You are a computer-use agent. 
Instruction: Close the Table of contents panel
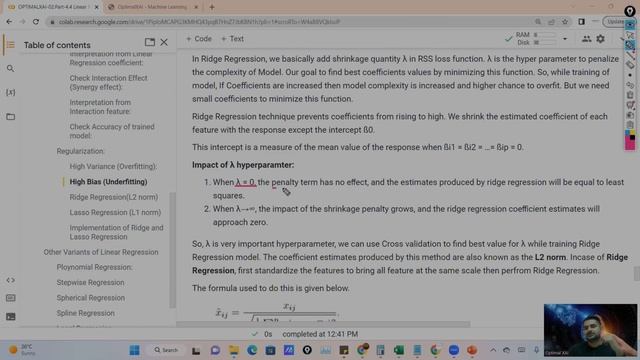point(164,42)
